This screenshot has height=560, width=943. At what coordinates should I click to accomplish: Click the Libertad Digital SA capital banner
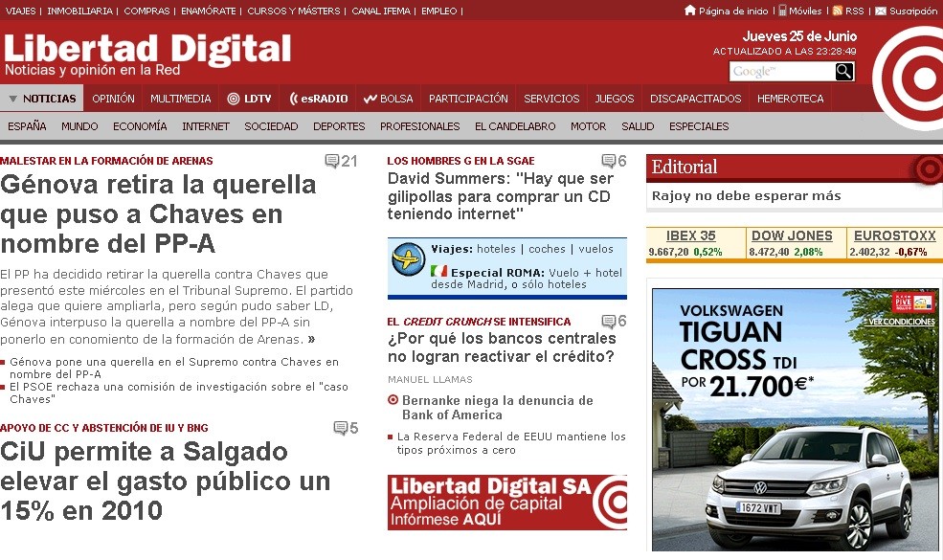pos(506,502)
